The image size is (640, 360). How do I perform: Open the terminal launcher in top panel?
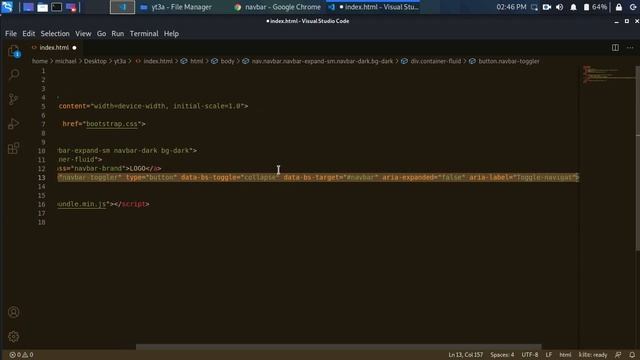click(x=56, y=7)
